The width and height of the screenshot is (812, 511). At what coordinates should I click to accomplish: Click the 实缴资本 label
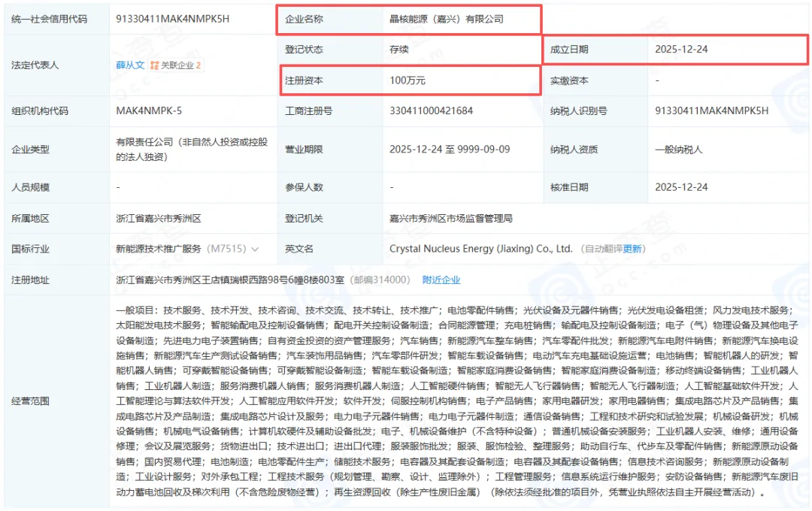coord(568,80)
